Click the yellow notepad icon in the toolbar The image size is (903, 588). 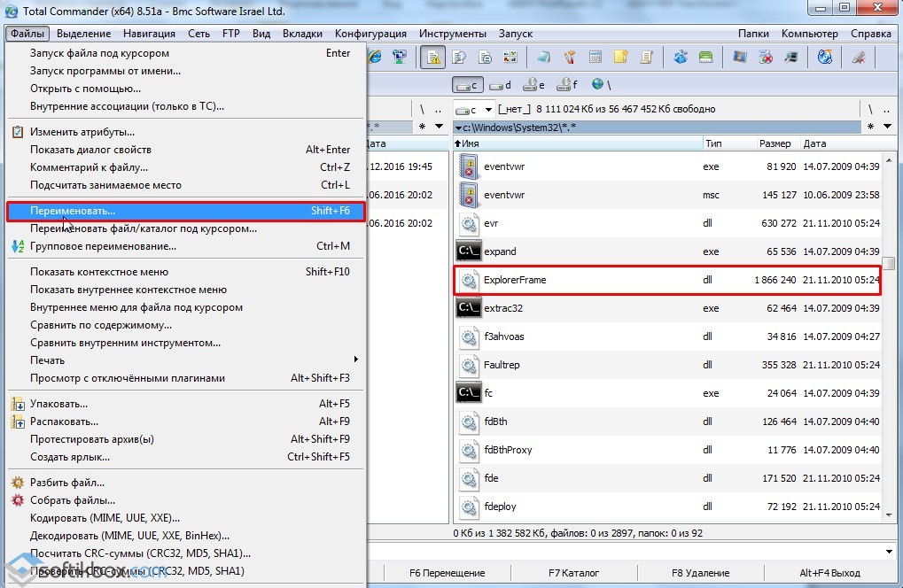tap(621, 58)
